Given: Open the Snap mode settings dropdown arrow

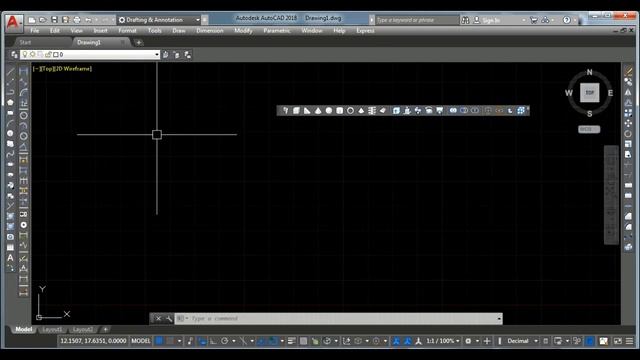Looking at the screenshot, I should tap(179, 341).
